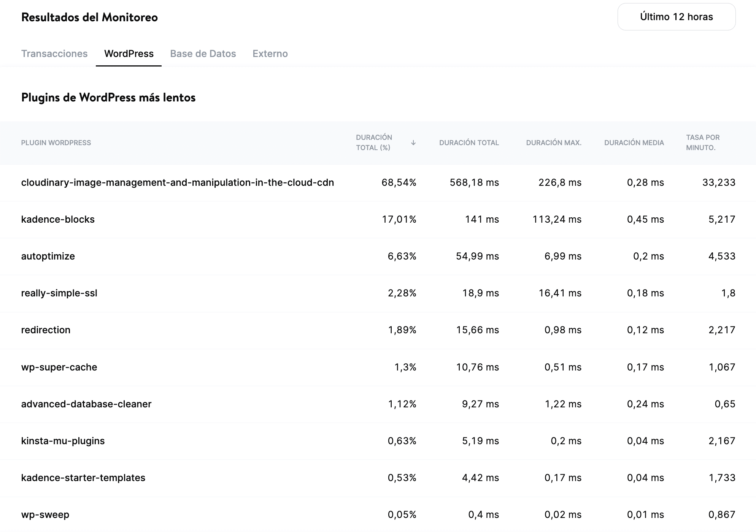The width and height of the screenshot is (756, 532).
Task: Click the sort arrow beside Duración Total (%)
Action: tap(413, 143)
